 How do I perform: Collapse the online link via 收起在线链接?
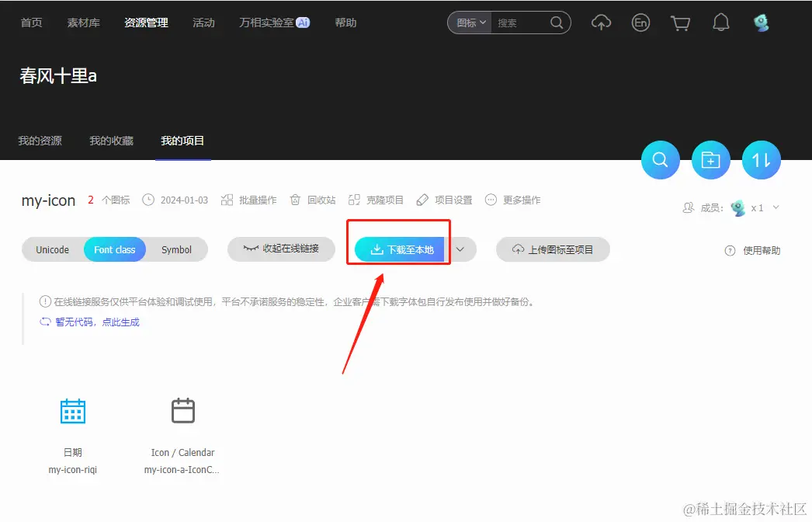click(281, 249)
